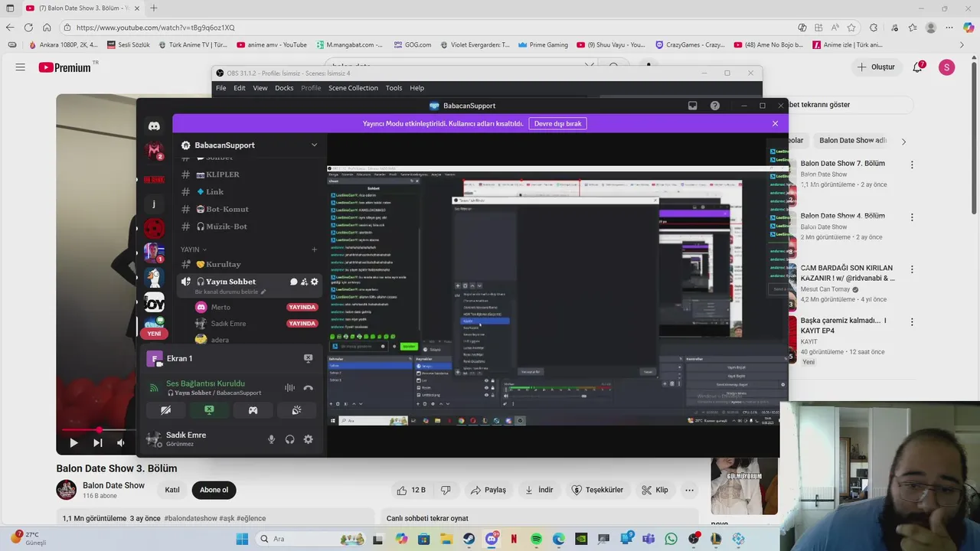Add page to favorites star in address bar
Screen dimensions: 980x551
(851, 28)
